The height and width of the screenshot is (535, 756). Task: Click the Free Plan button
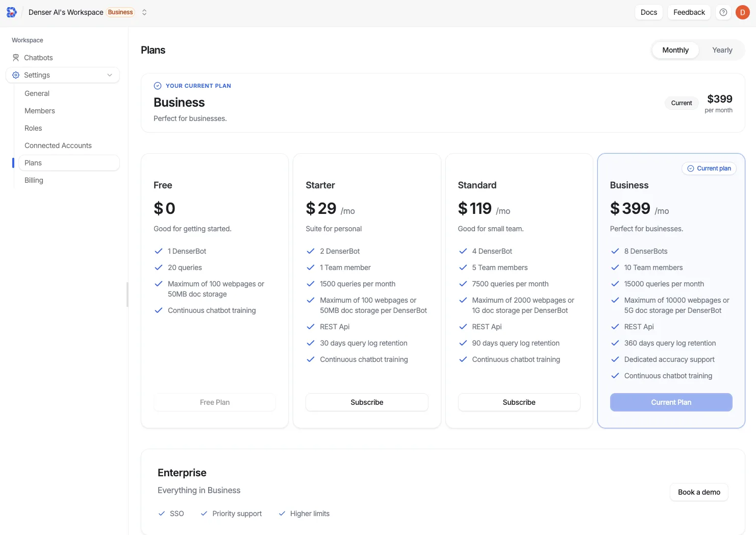pos(215,402)
